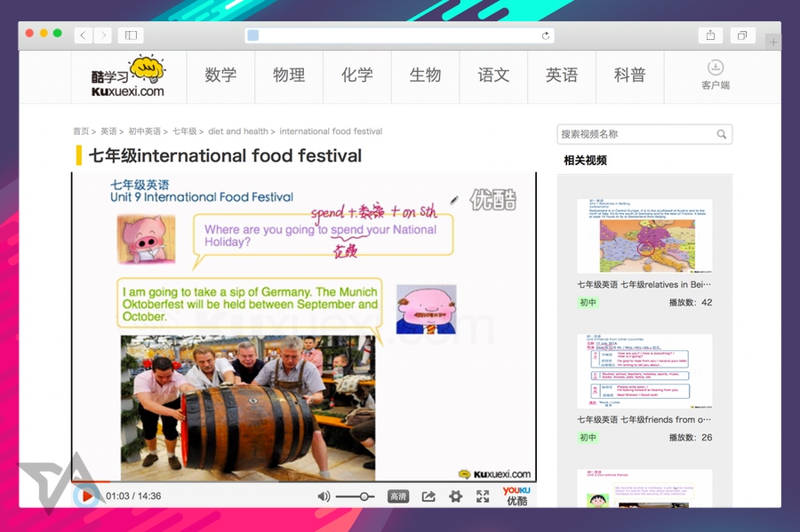Click the 七年级international food festival heading
Screen dimensions: 800x532
225,155
